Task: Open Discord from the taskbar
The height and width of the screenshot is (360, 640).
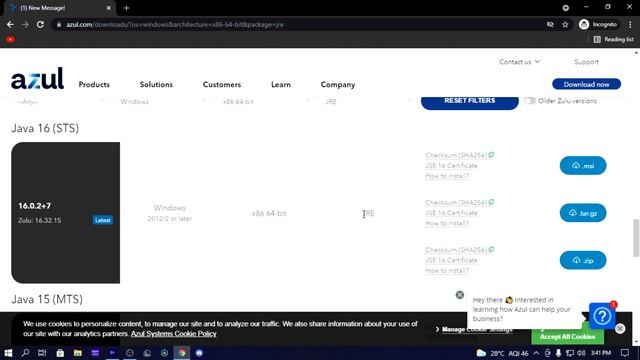Action: [199, 353]
